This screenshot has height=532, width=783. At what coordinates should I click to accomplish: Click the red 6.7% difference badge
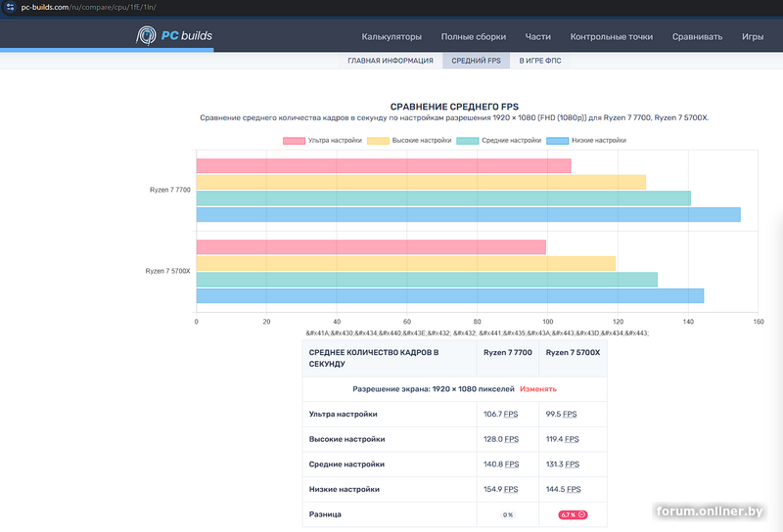(573, 514)
